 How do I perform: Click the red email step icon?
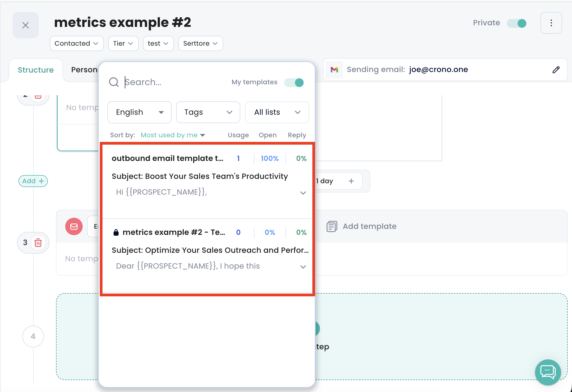click(74, 226)
